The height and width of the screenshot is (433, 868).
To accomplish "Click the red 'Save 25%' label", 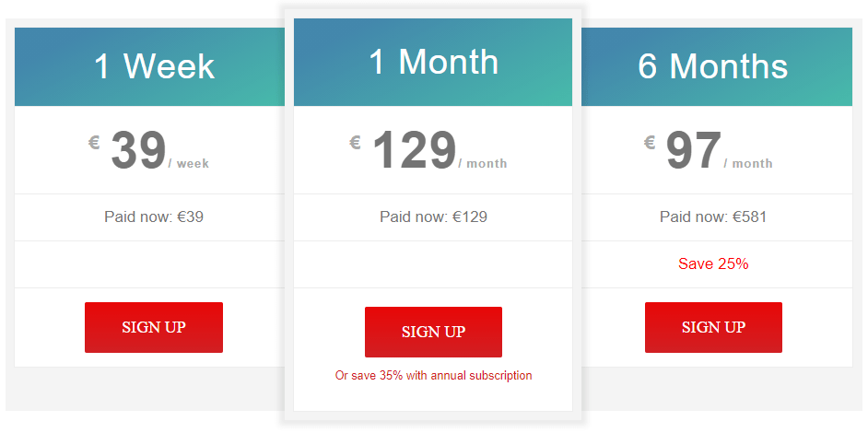I will (x=713, y=263).
